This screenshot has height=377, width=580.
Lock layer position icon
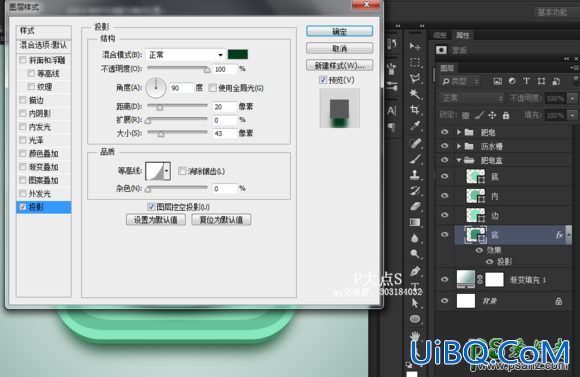click(492, 115)
